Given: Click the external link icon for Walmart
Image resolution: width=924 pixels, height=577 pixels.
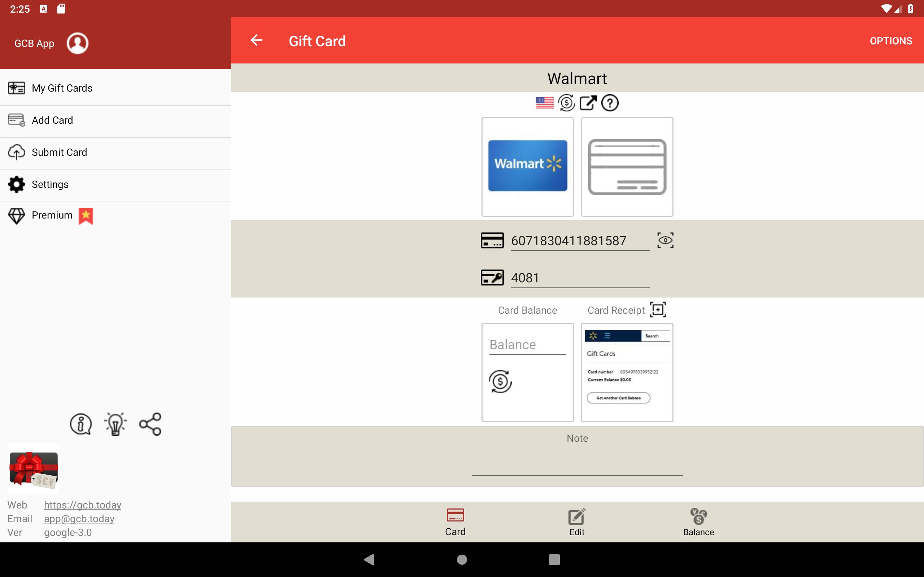Looking at the screenshot, I should (x=587, y=102).
